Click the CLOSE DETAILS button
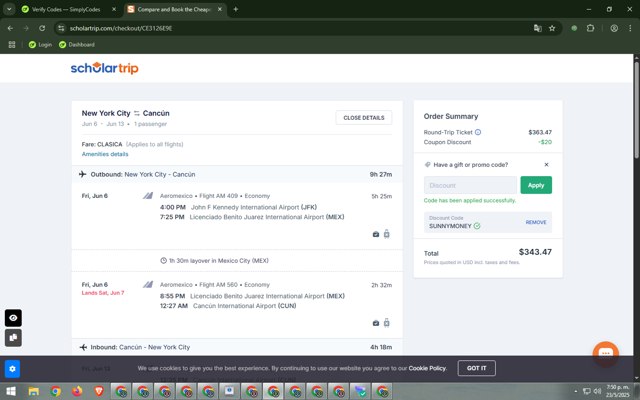 (x=364, y=118)
